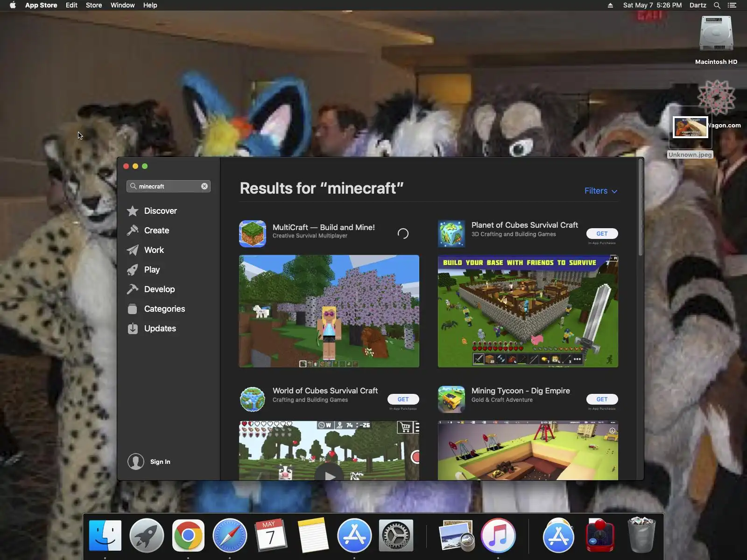
Task: Open the Discover section star icon
Action: [133, 211]
